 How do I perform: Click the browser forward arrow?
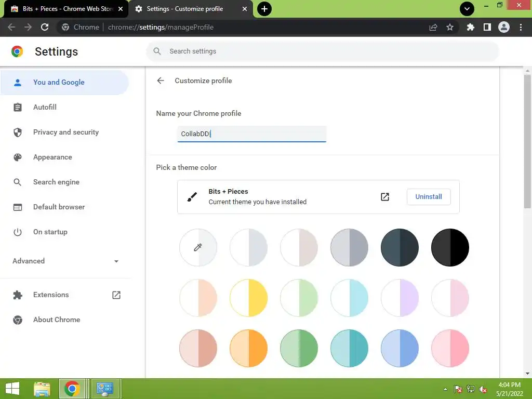pos(28,27)
